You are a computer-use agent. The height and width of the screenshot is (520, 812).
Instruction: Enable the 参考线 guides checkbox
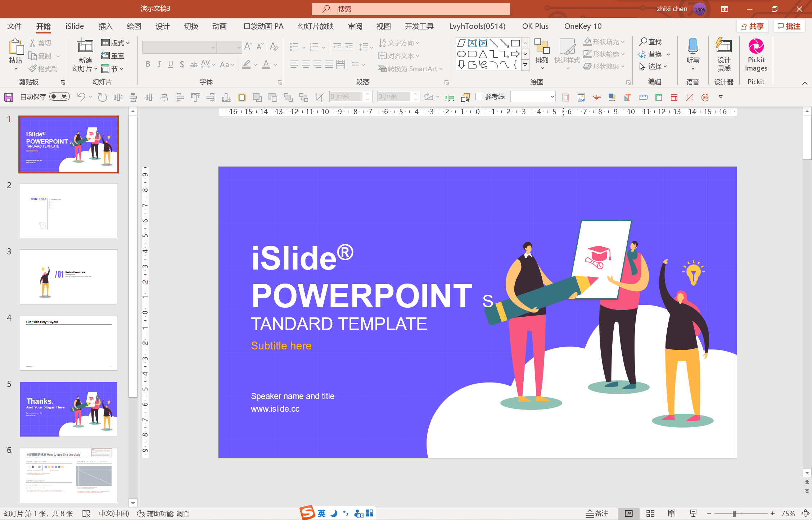[x=479, y=96]
